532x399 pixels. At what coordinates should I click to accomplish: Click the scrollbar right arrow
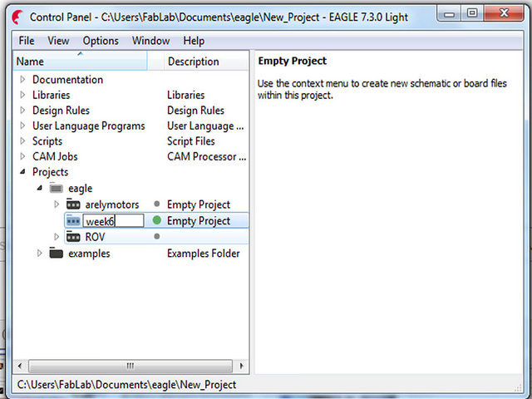tap(241, 366)
